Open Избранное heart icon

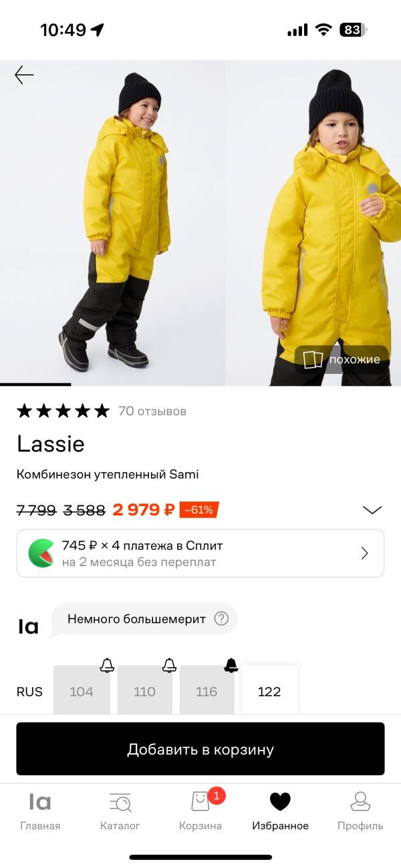[280, 801]
